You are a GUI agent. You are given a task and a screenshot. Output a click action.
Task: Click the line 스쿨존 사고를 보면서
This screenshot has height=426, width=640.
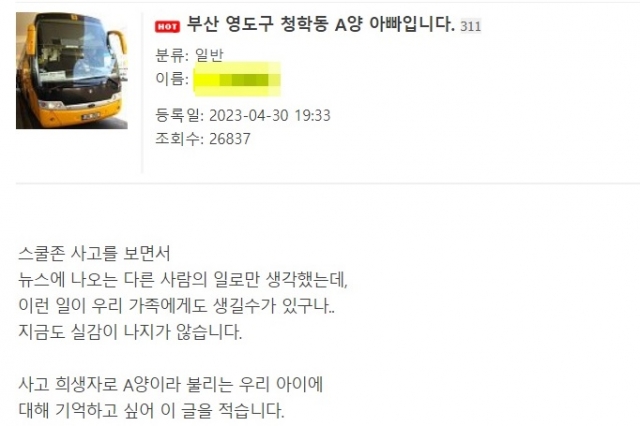click(x=94, y=254)
